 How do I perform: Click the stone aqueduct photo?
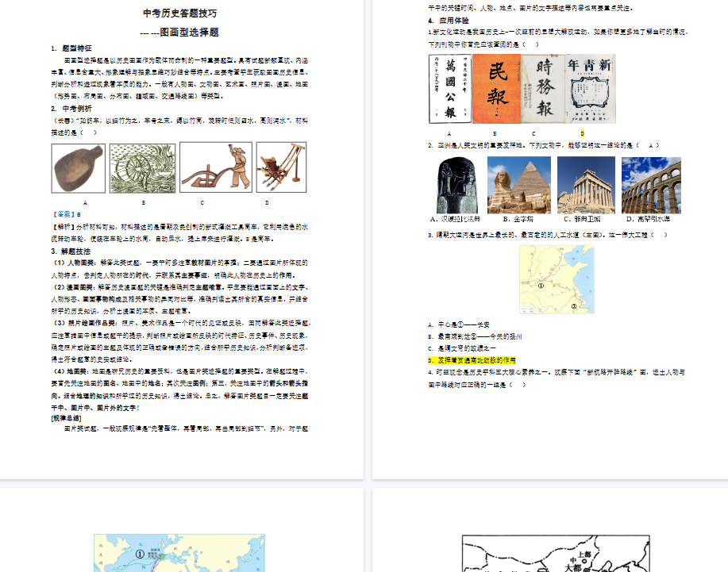[x=652, y=185]
